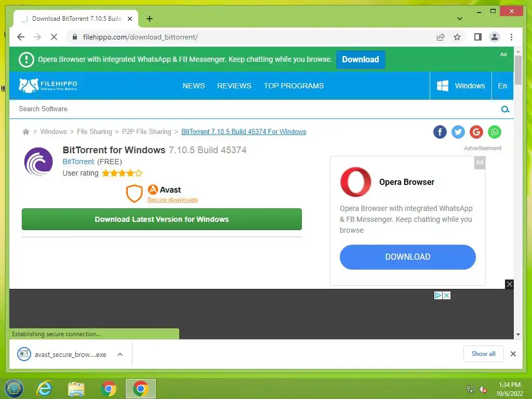
Task: Open the tab search chevron
Action: click(x=460, y=19)
